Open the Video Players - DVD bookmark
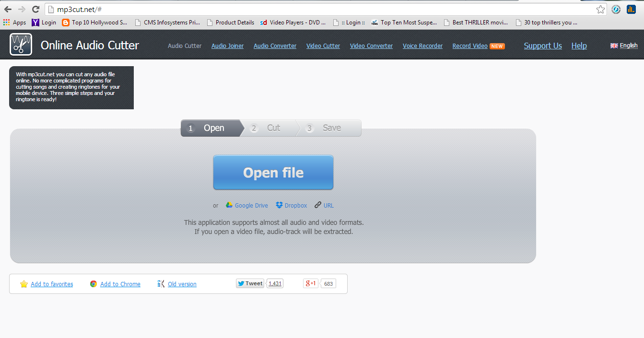Image resolution: width=644 pixels, height=338 pixels. coord(293,22)
